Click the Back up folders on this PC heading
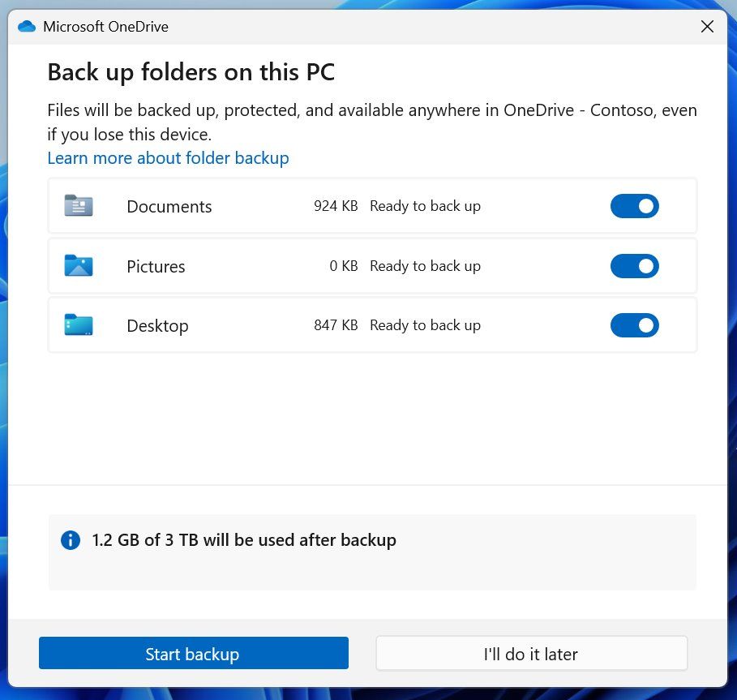The height and width of the screenshot is (700, 737). pyautogui.click(x=191, y=72)
